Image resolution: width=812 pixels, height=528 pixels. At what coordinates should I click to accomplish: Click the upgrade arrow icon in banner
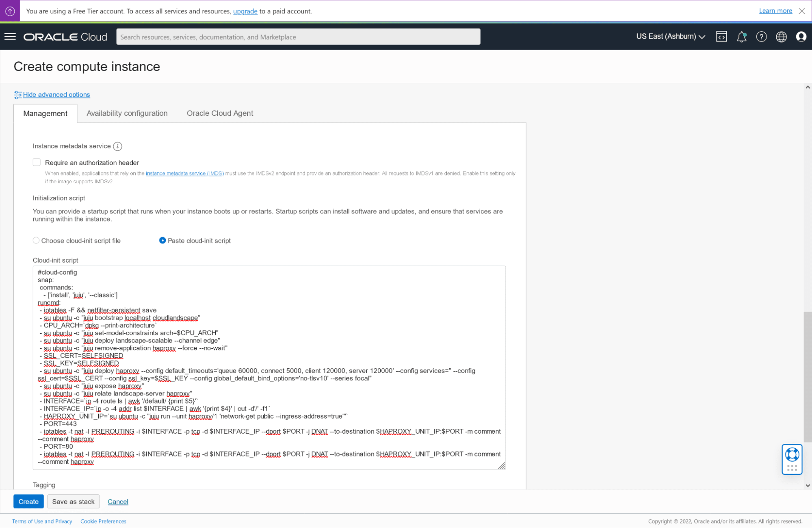pyautogui.click(x=10, y=11)
